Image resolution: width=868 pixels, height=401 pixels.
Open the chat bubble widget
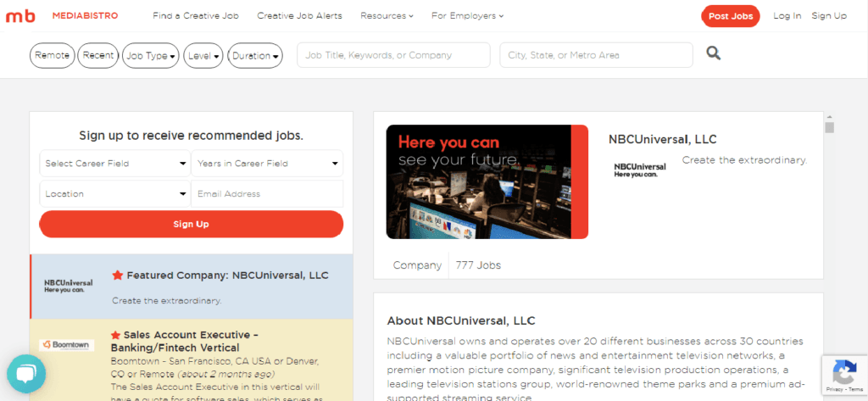point(26,374)
